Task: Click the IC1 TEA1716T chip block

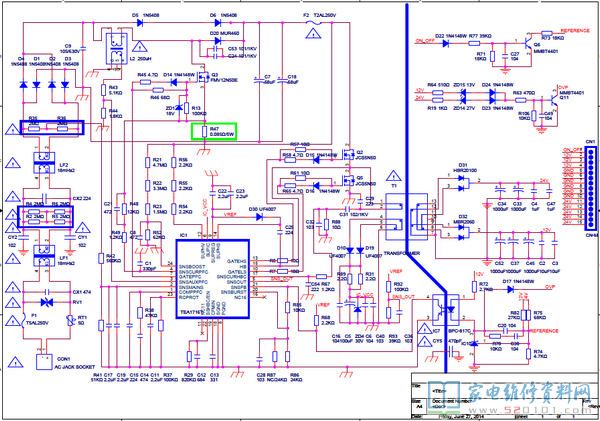Action: coord(213,279)
